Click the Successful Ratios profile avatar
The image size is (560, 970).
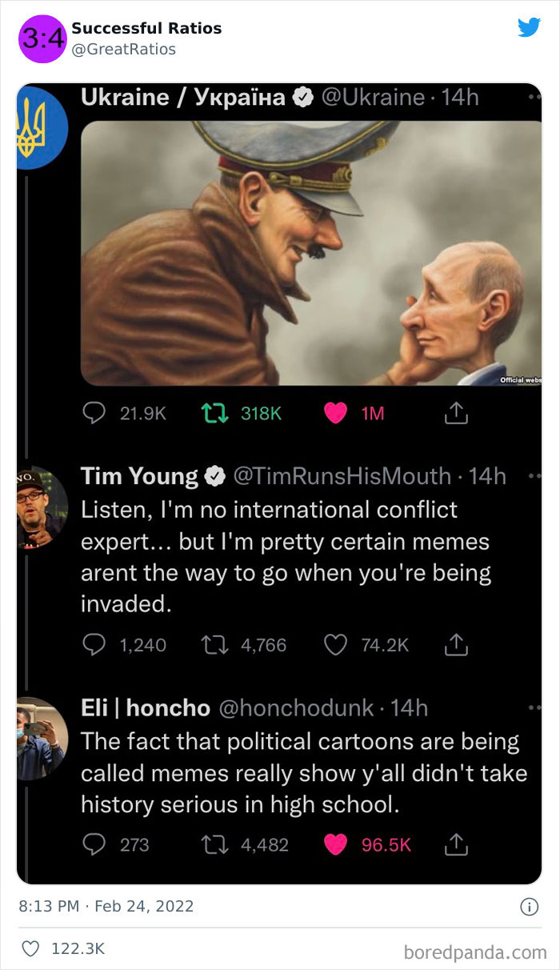coord(42,37)
